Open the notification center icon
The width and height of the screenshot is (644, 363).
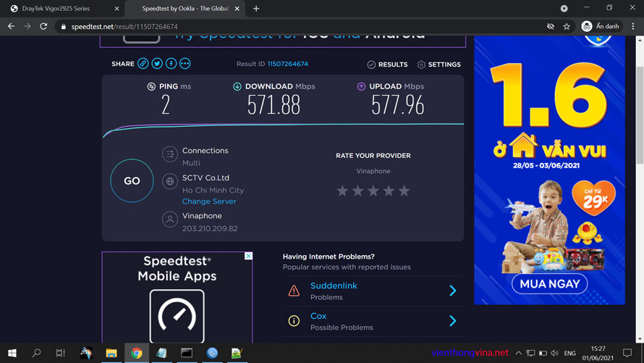[627, 353]
